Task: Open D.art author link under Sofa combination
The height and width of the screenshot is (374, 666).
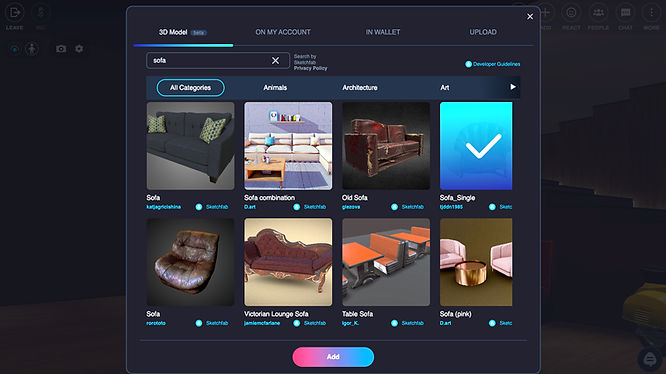Action: (250, 207)
